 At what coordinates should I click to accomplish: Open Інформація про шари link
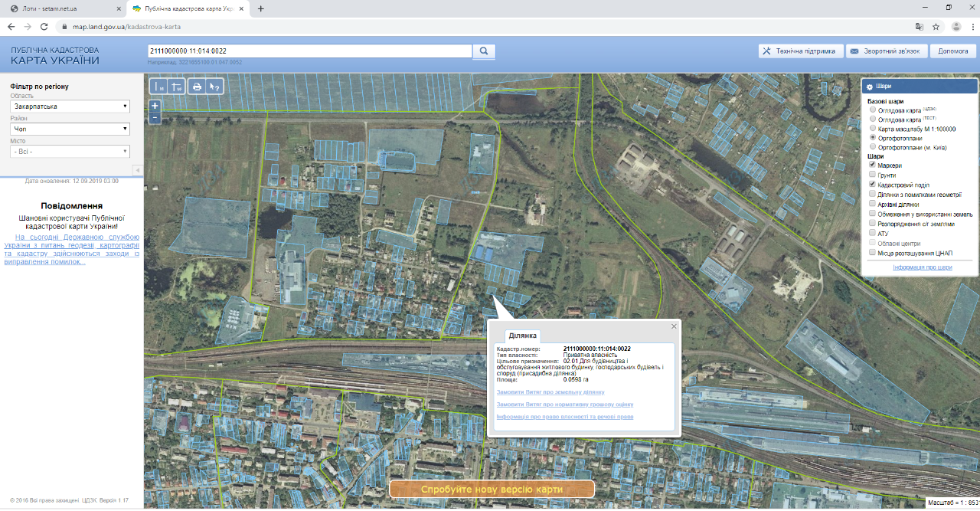coord(923,267)
